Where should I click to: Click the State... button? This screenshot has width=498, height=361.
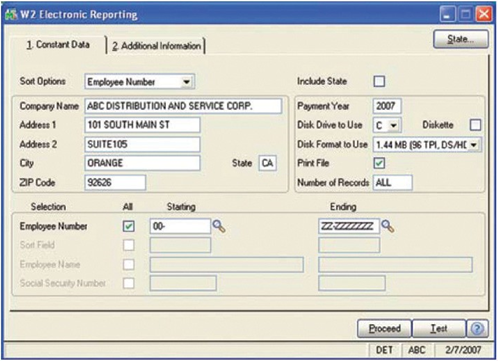(x=461, y=39)
